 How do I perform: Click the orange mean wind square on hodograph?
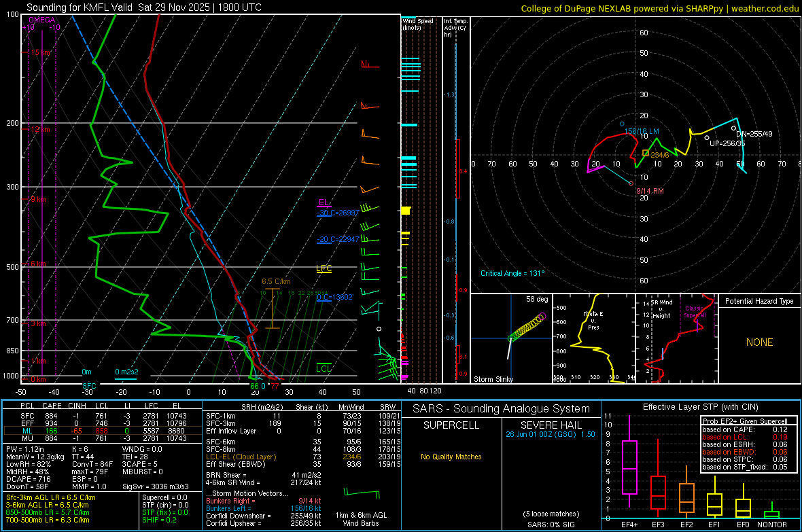click(x=646, y=153)
